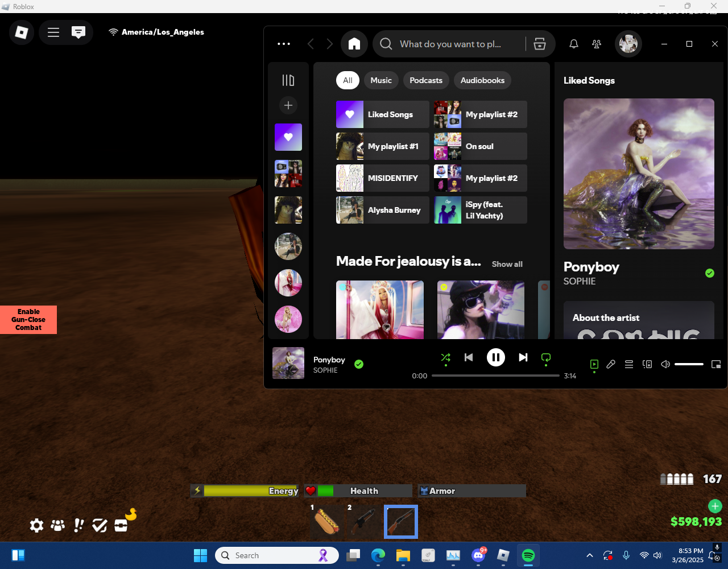This screenshot has width=728, height=569.
Task: Click Show all for Made For
Action: (x=507, y=264)
